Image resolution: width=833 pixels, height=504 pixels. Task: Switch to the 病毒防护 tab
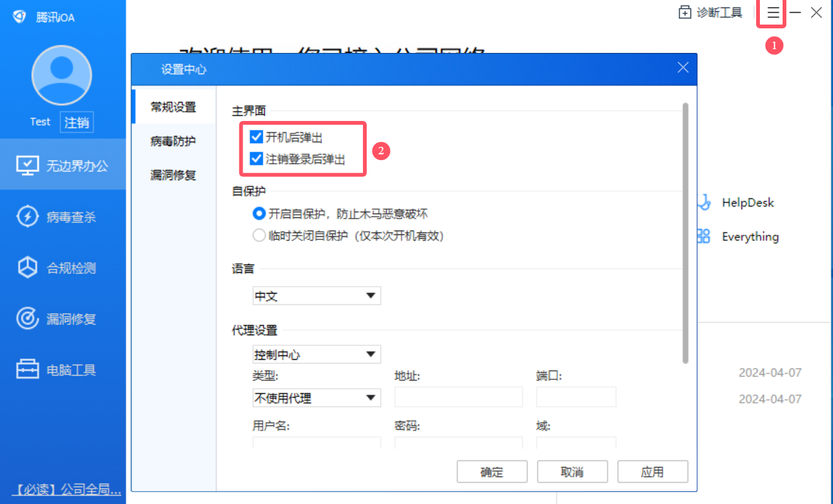point(173,141)
